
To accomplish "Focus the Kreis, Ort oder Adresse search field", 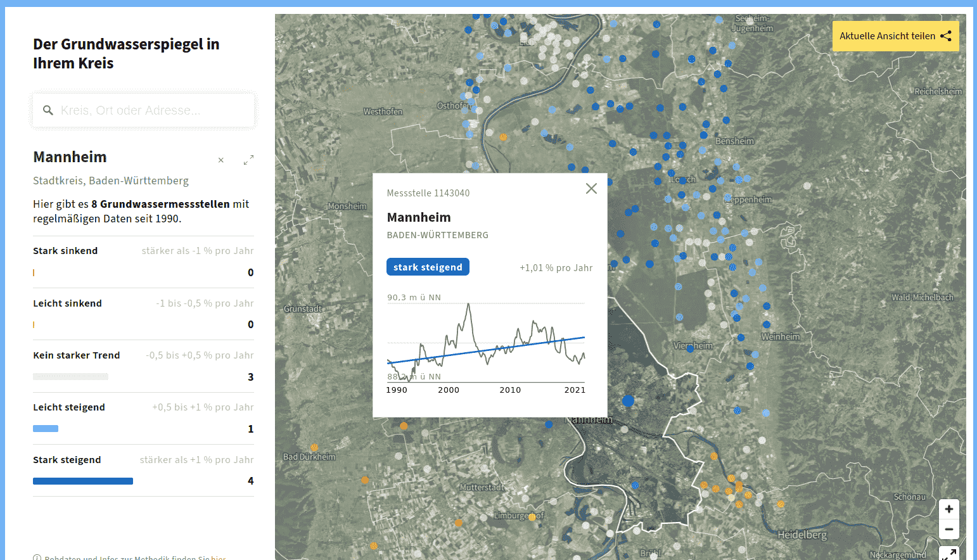I will click(143, 110).
